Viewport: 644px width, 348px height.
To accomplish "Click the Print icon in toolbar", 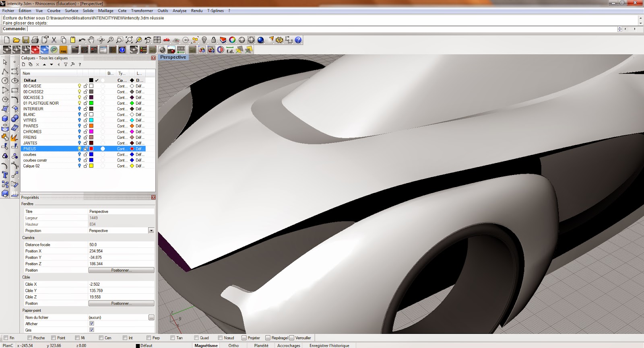I will [35, 40].
